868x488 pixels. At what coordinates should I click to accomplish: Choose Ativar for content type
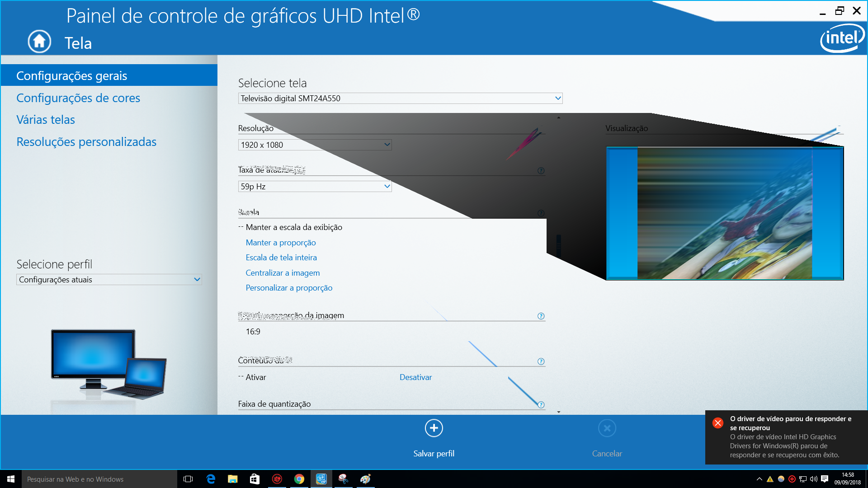(255, 377)
